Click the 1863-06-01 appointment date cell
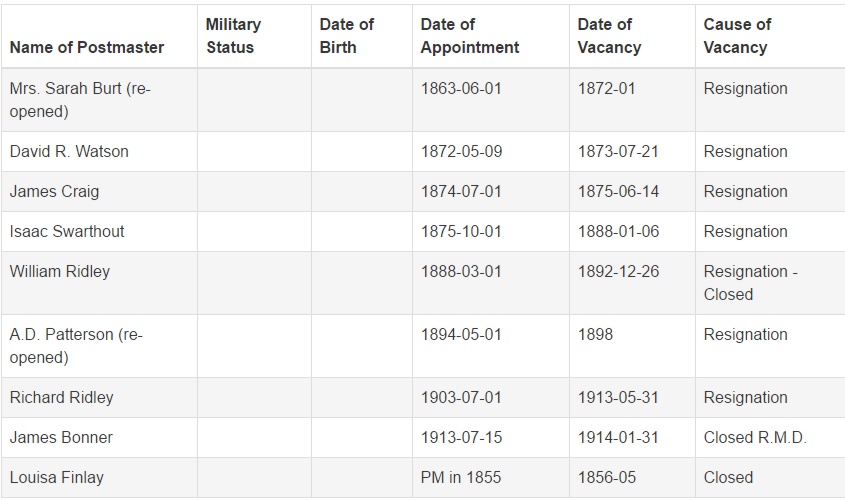This screenshot has width=845, height=500. point(461,89)
